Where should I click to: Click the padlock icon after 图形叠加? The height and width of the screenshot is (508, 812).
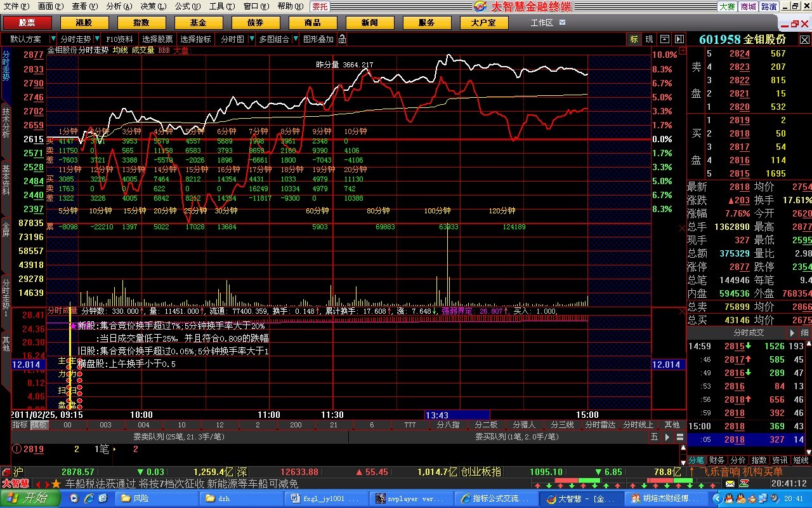click(x=343, y=39)
